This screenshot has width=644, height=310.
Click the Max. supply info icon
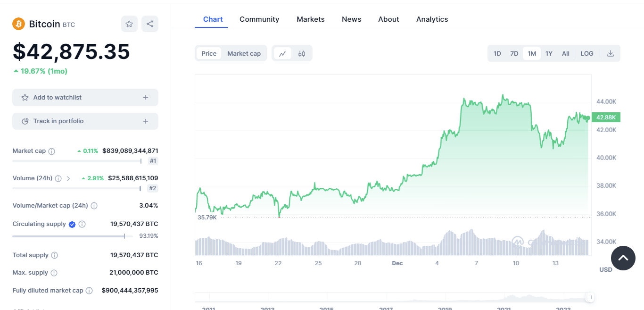coord(54,273)
